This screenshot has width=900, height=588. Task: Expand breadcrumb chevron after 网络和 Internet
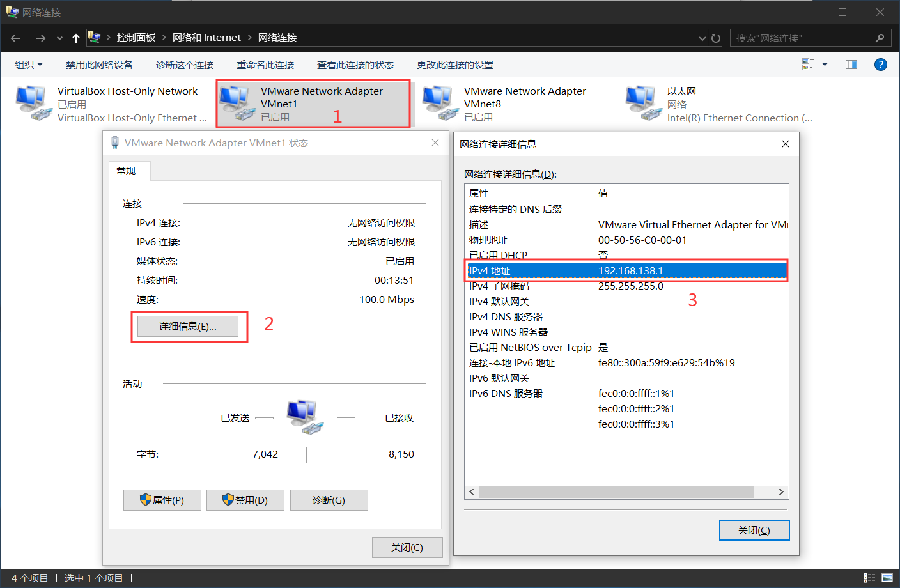pyautogui.click(x=249, y=38)
